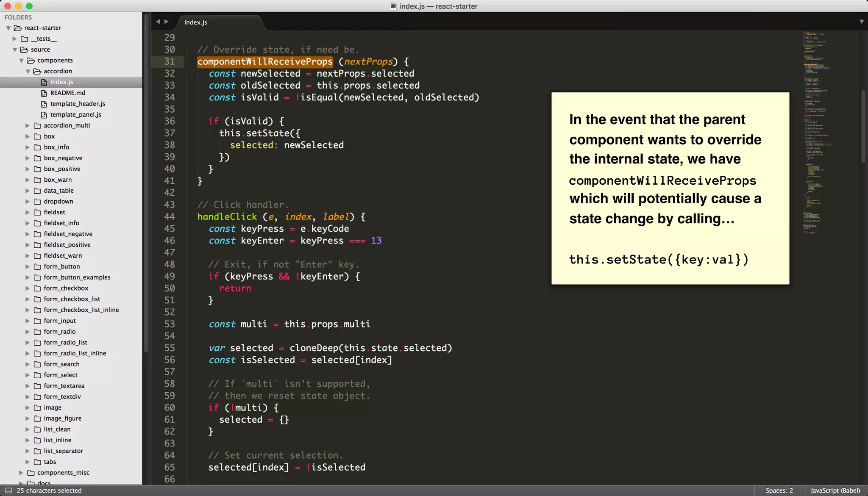
Task: Toggle the side bar panel switcher icon
Action: pos(8,490)
